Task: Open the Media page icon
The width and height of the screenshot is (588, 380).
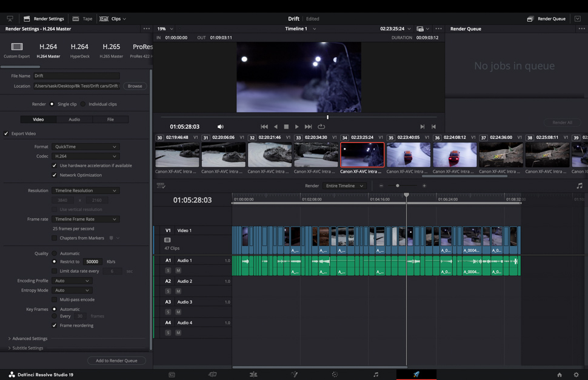Action: point(172,375)
